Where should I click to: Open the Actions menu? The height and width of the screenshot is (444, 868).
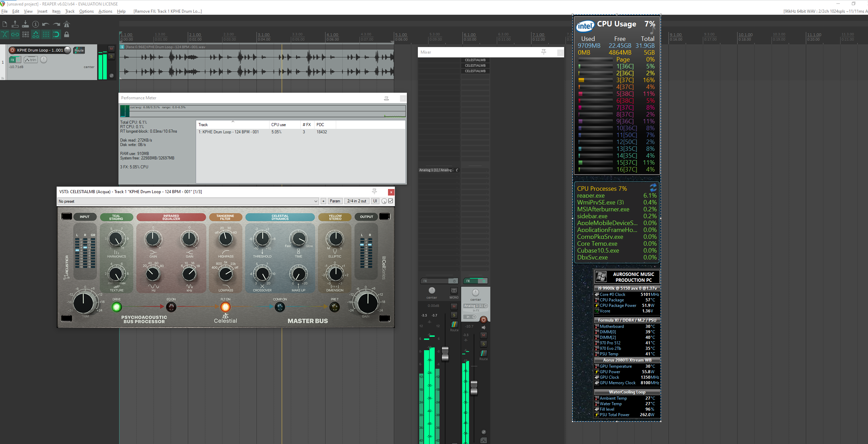(105, 11)
